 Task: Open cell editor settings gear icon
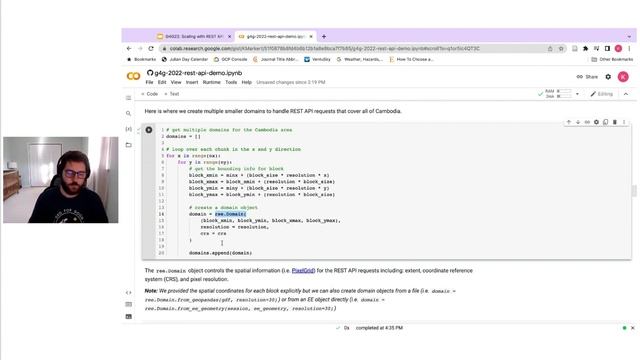coord(596,122)
